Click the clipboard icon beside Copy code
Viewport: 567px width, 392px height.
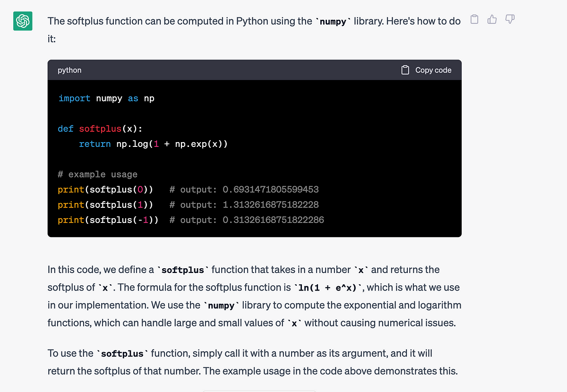click(405, 70)
